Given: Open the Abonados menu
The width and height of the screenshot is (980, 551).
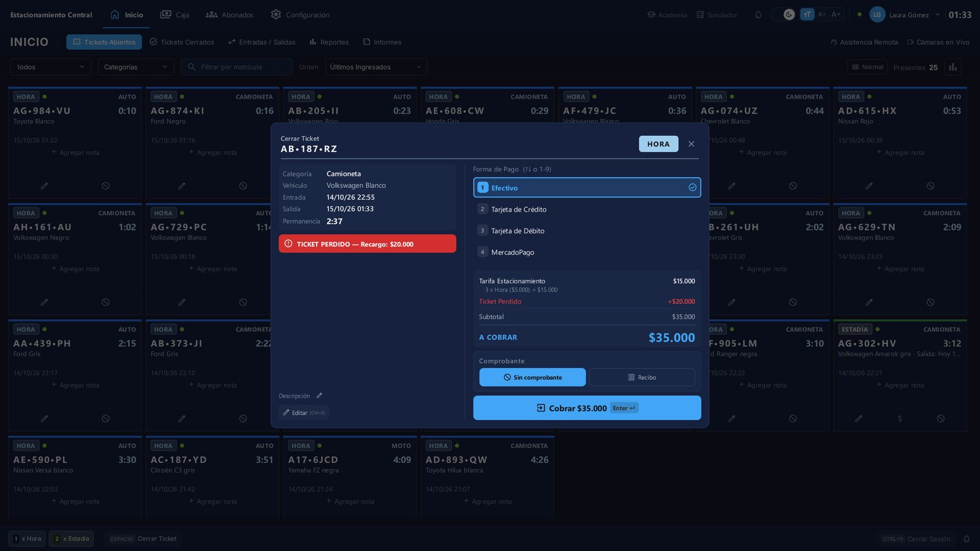Looking at the screenshot, I should pos(230,15).
